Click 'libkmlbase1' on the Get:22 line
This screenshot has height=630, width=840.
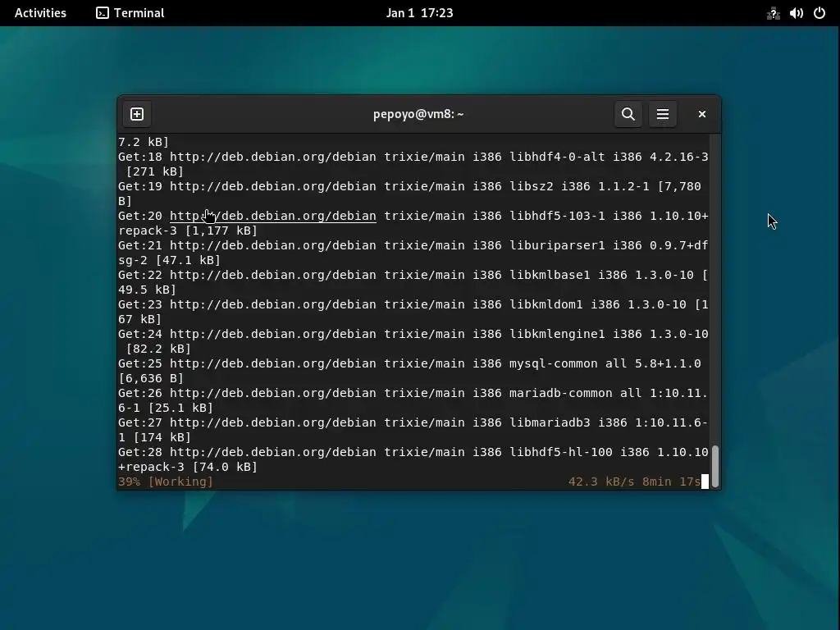(x=550, y=275)
